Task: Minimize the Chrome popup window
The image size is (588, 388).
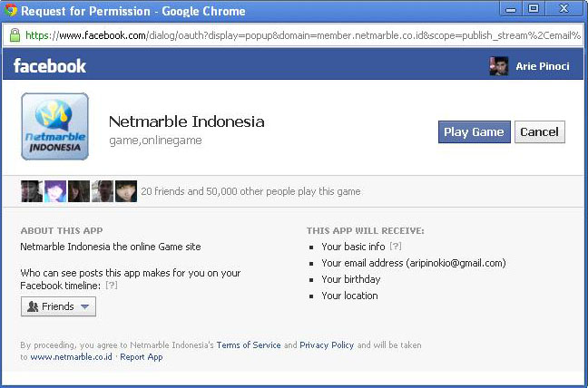Action: coord(511,9)
